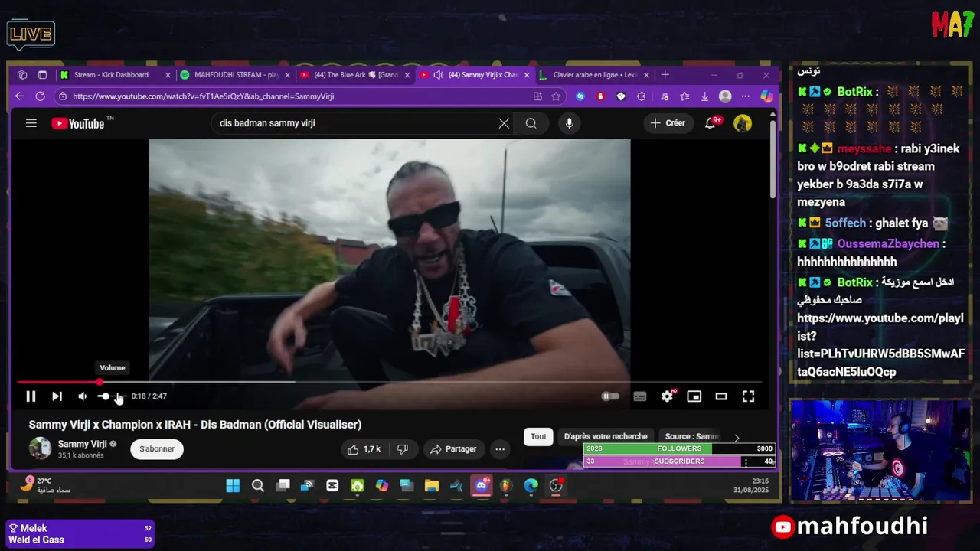Go fullscreen on the video
This screenshot has height=551, width=980.
click(748, 396)
